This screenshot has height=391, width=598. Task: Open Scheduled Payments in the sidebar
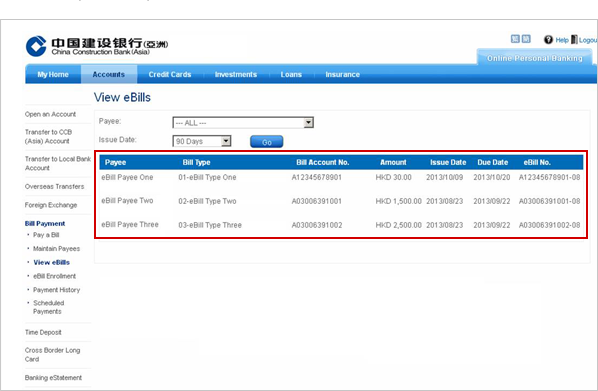pyautogui.click(x=48, y=307)
